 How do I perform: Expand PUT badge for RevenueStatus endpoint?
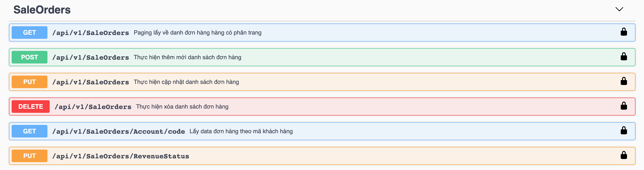pyautogui.click(x=30, y=156)
